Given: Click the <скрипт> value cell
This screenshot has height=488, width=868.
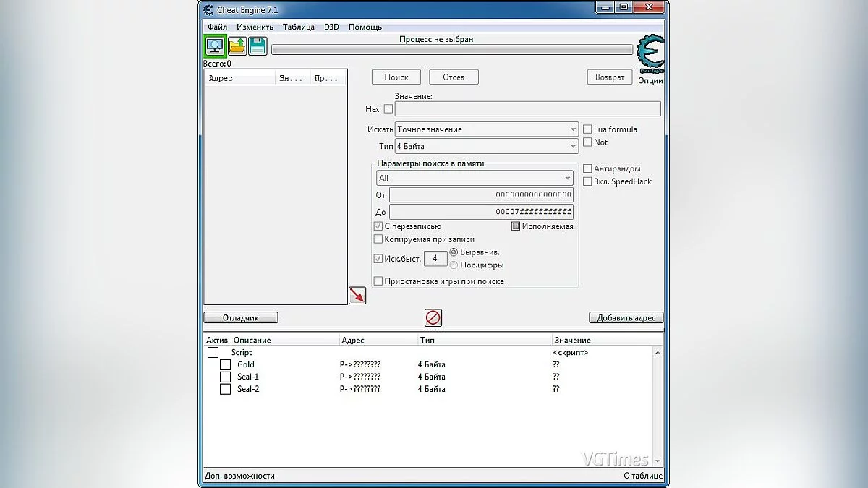Looking at the screenshot, I should [571, 352].
